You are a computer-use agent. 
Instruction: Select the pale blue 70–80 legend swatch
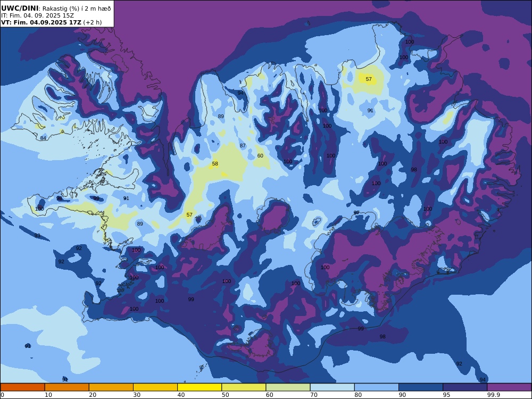[332, 387]
